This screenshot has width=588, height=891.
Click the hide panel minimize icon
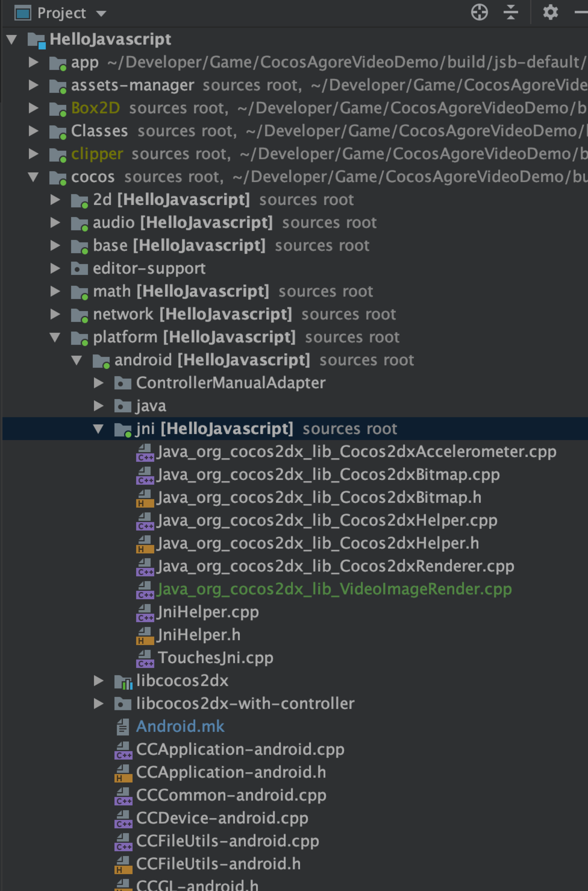click(581, 13)
